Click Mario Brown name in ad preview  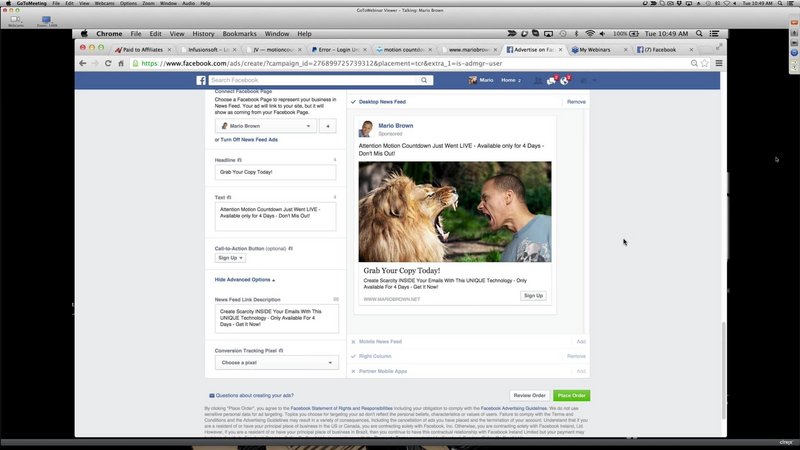click(x=395, y=126)
